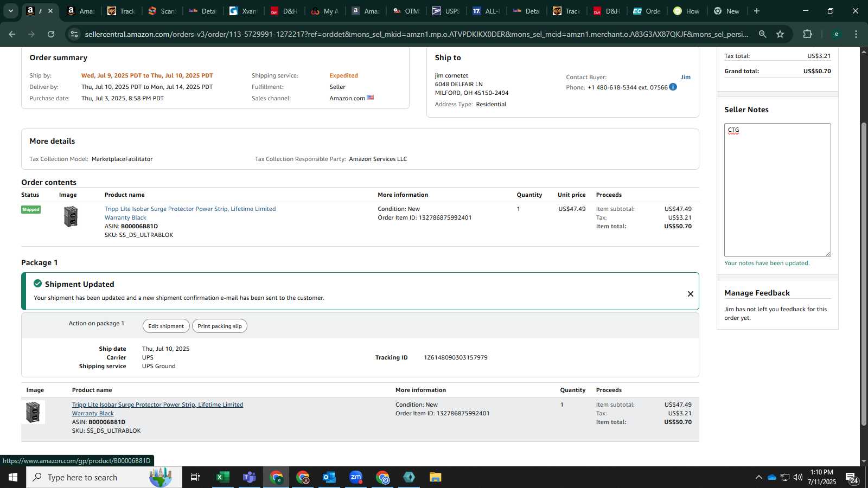The image size is (868, 488).
Task: Open Tripp Lite product link in Package 1
Action: (x=157, y=409)
